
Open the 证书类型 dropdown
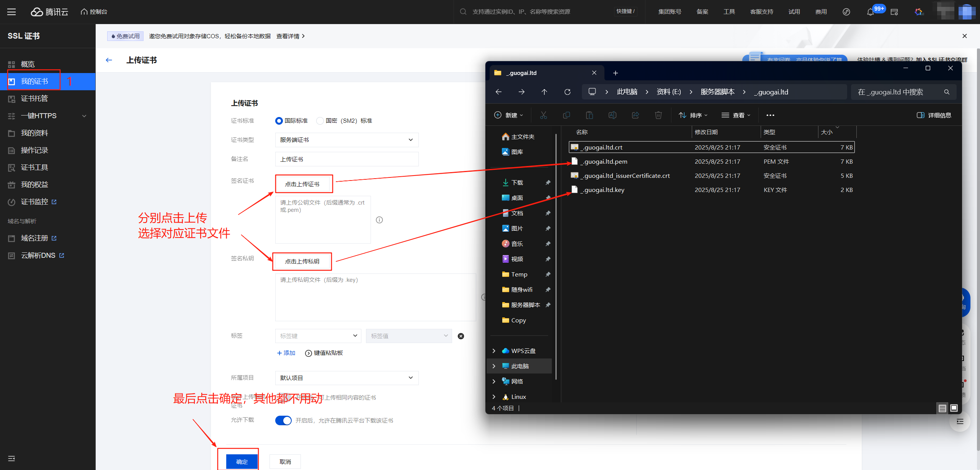point(346,140)
